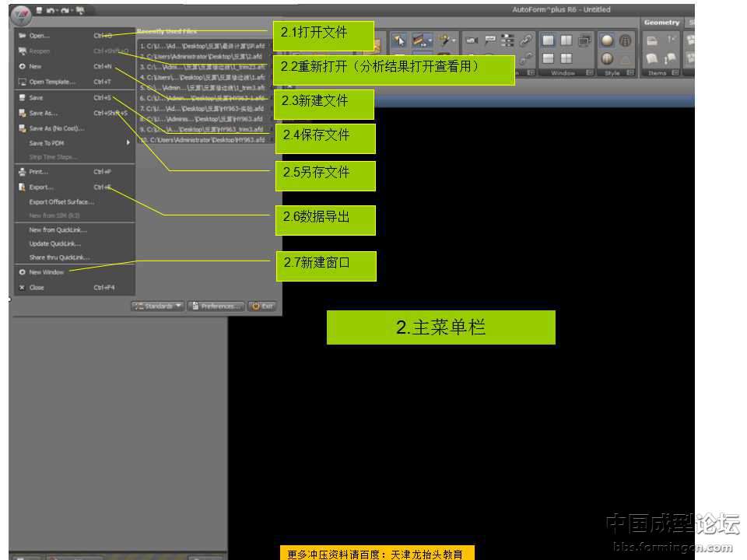Click the Save quick access icon

pos(39,11)
